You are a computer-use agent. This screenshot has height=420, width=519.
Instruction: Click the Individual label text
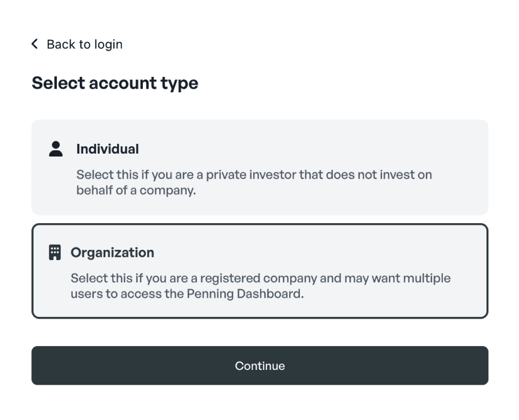108,149
